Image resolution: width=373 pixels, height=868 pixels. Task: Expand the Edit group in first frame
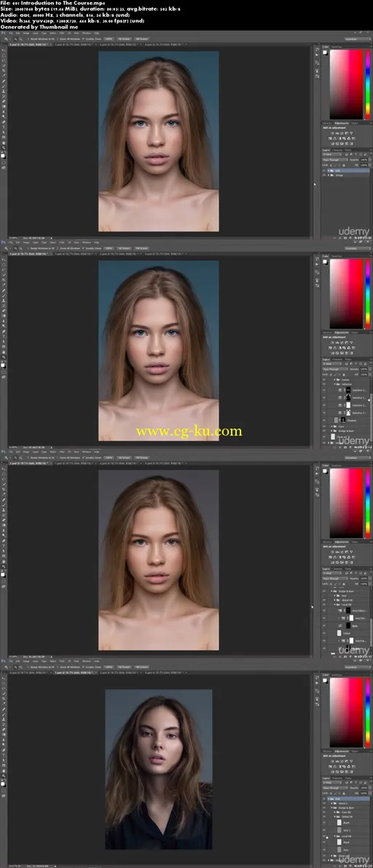pos(329,170)
